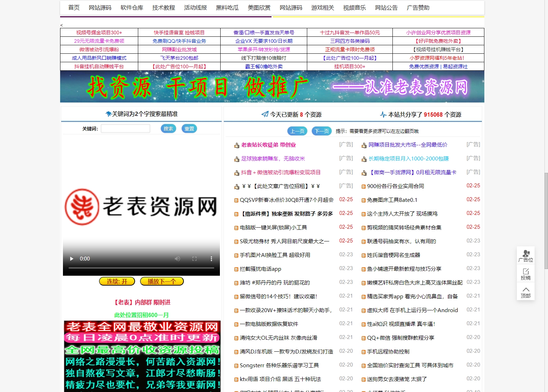Click icon beside 姓氏谐音梗网名生成器

tap(363, 256)
